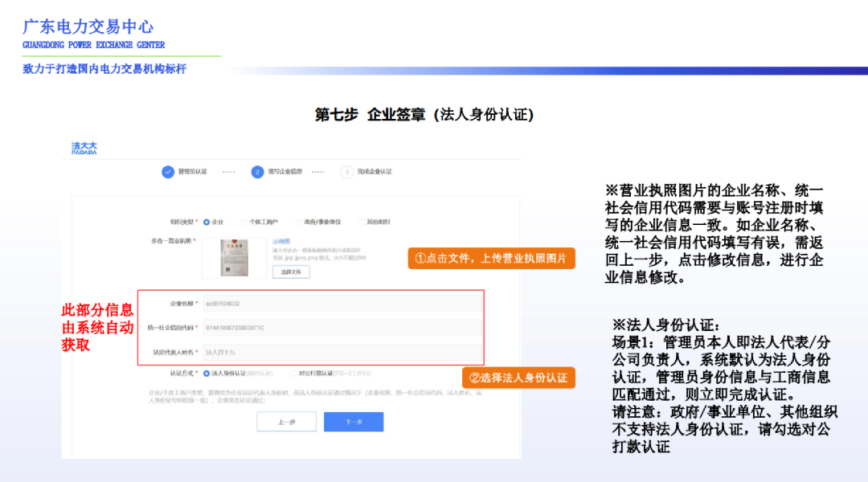This screenshot has height=482, width=868.
Task: Click the orange 上传营业执照图片 callout
Action: [490, 259]
